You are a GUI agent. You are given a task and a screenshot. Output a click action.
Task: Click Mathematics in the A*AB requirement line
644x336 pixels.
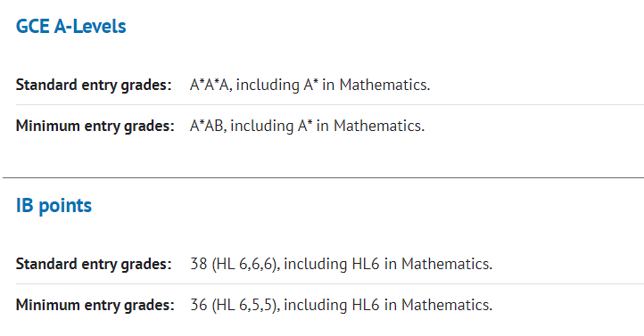(x=377, y=126)
